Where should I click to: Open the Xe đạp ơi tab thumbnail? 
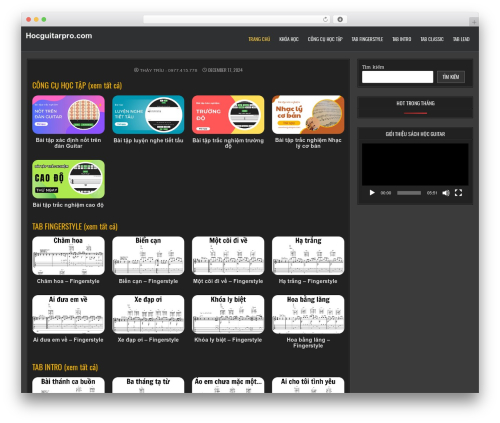click(148, 314)
